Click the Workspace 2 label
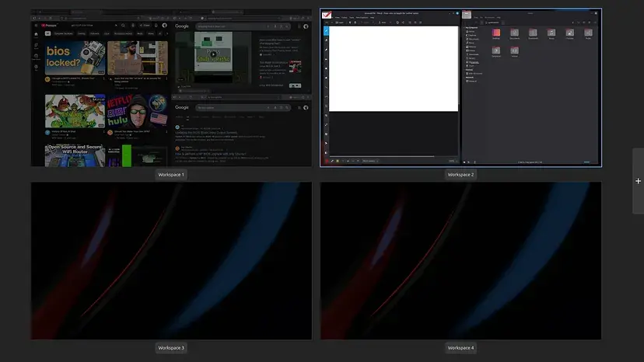644x362 pixels. coord(460,175)
